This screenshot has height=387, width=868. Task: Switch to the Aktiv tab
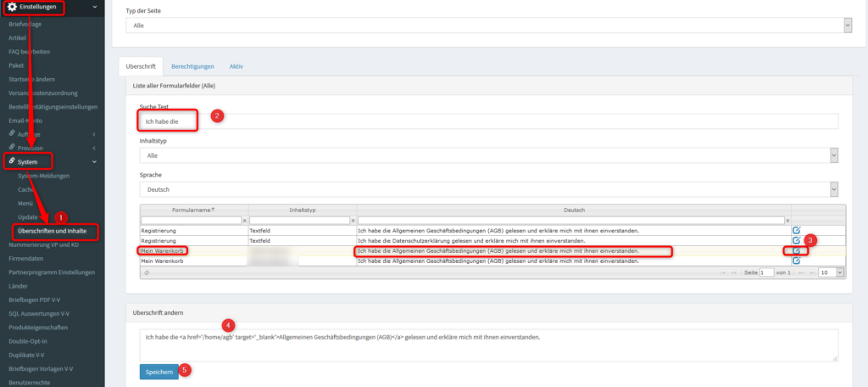[x=236, y=65]
